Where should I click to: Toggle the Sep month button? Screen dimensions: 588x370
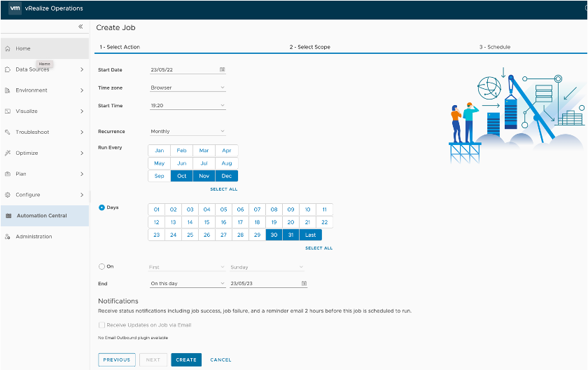pyautogui.click(x=160, y=176)
